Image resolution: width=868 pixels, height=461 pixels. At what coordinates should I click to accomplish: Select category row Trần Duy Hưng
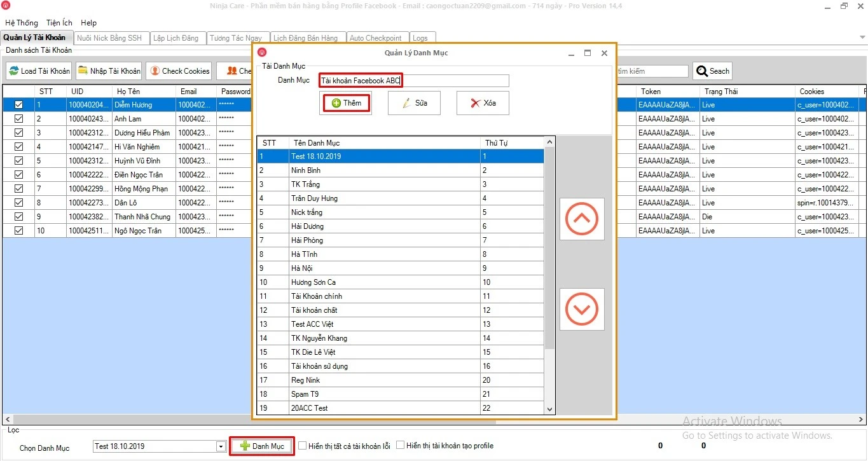tap(401, 198)
